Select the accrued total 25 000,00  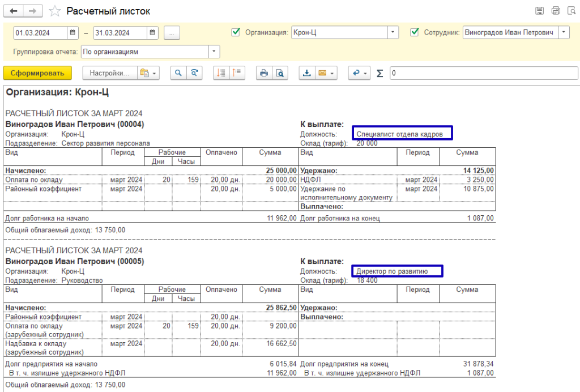(x=281, y=171)
